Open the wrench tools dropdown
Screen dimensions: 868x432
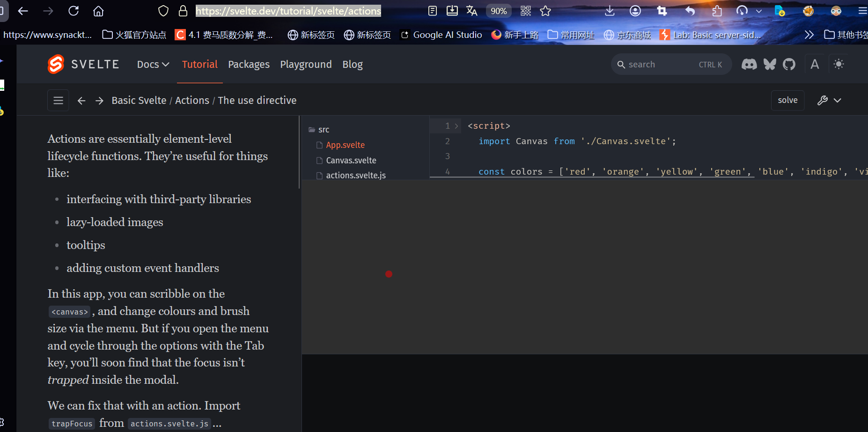tap(829, 101)
